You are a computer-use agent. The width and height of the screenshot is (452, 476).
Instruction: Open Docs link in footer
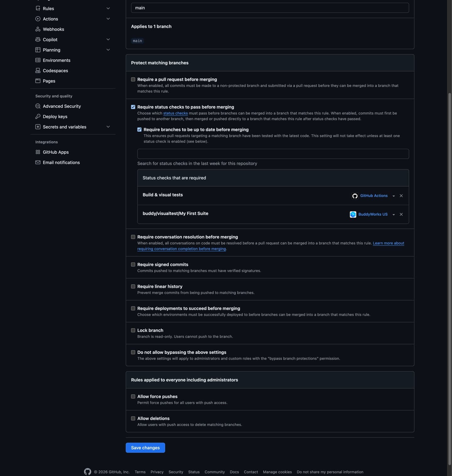click(234, 472)
